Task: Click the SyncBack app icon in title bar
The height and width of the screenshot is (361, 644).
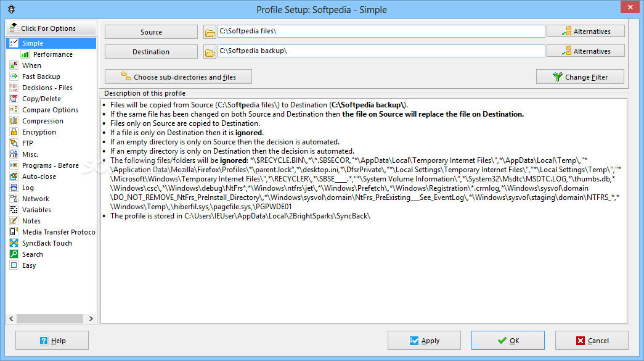Action: click(x=12, y=9)
